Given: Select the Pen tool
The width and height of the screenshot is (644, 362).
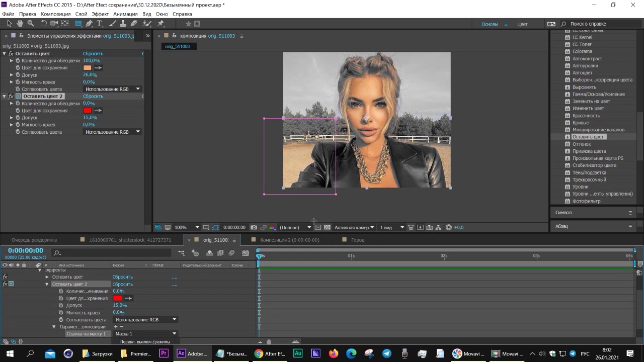Looking at the screenshot, I should click(x=89, y=24).
